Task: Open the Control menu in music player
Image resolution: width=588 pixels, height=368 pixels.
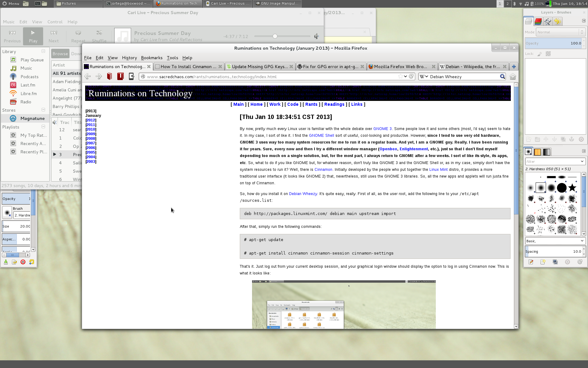Action: pos(55,22)
